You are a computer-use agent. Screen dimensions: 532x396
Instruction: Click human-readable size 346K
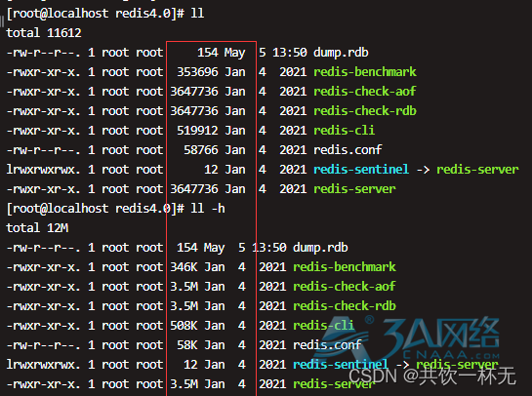click(x=184, y=267)
